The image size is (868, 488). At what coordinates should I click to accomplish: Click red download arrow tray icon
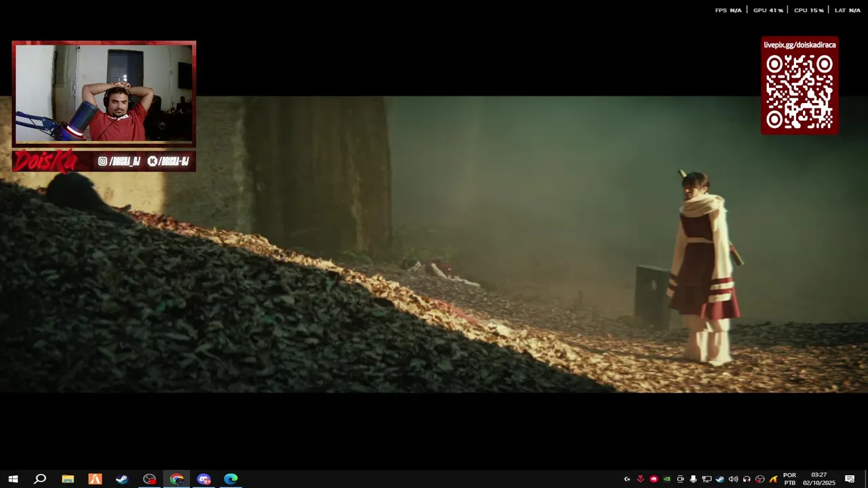click(x=640, y=479)
